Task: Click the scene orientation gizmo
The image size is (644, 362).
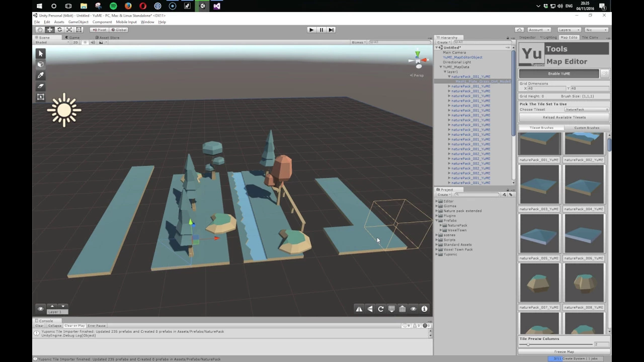Action: [x=418, y=59]
